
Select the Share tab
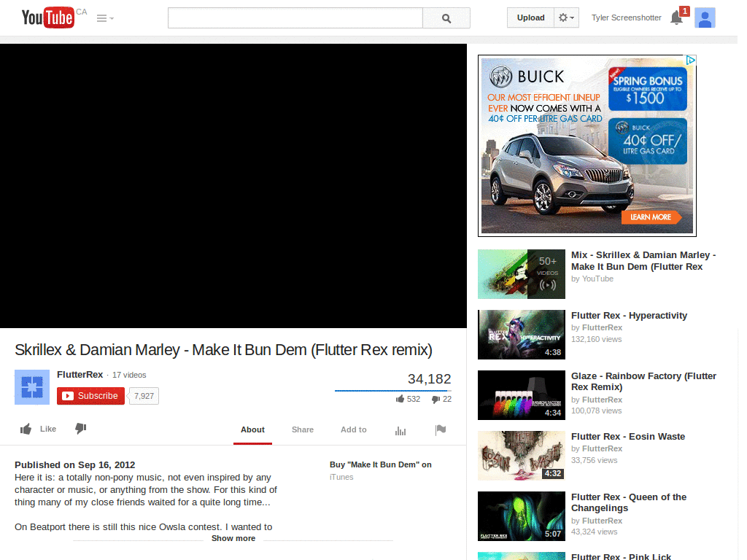coord(303,429)
